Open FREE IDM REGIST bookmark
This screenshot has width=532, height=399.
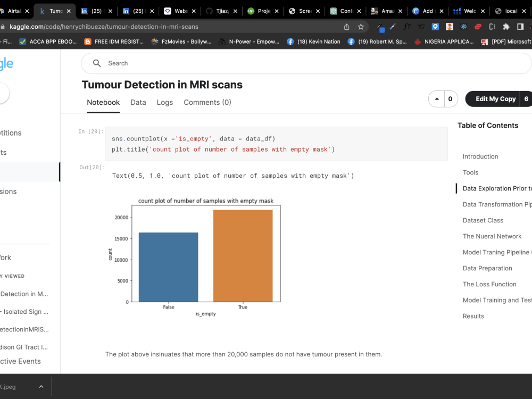point(114,41)
